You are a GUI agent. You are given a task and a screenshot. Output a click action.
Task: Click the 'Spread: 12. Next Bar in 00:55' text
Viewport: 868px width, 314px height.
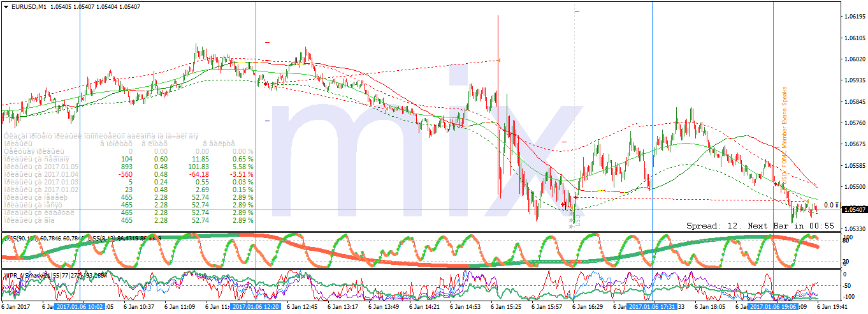pos(760,226)
